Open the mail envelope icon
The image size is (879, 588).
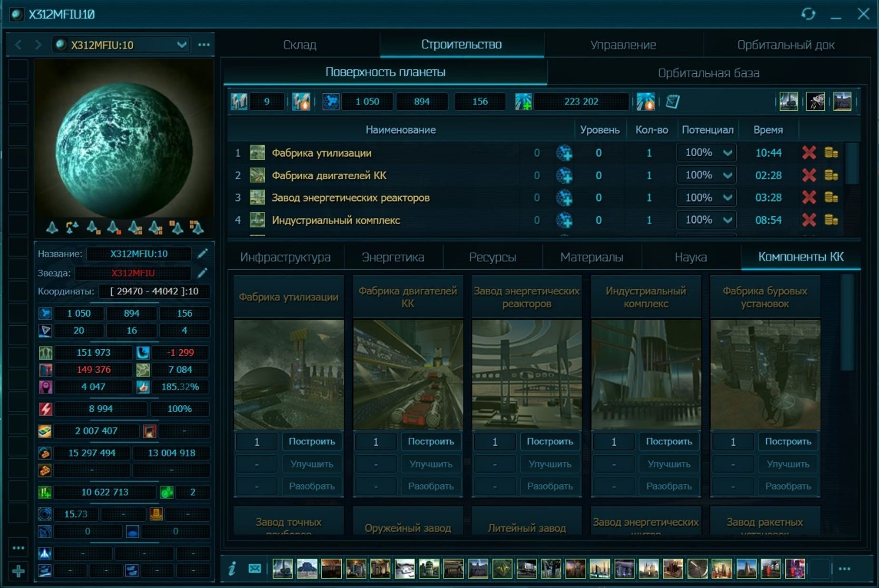tap(255, 568)
